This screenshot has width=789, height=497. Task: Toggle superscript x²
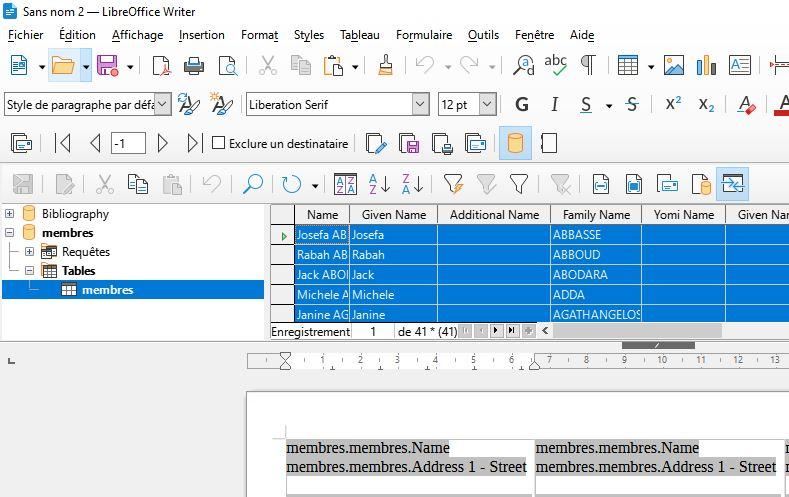tap(673, 104)
